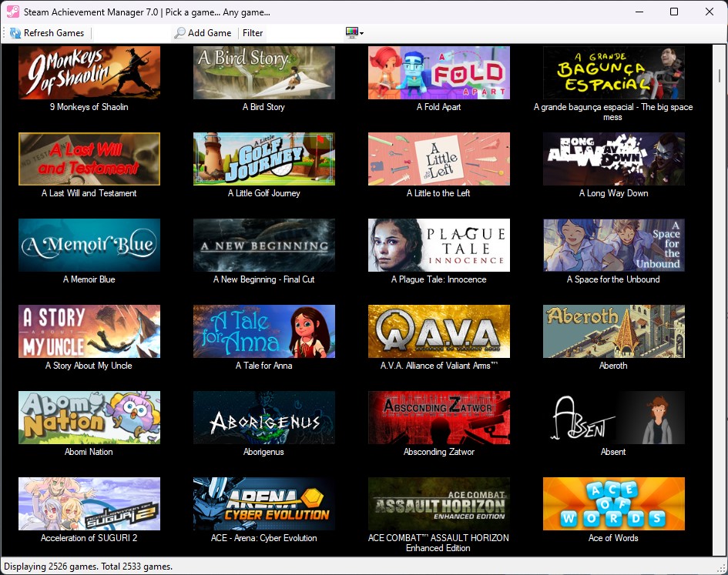Select the A Long Way Down thumbnail

614,159
